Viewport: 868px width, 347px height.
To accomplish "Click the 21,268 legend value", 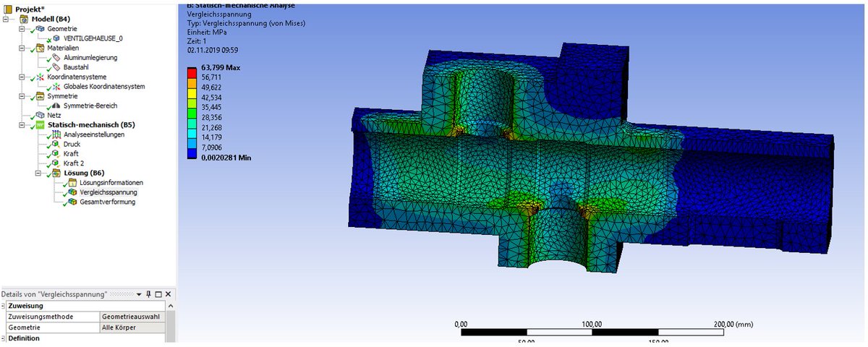I will coord(211,127).
